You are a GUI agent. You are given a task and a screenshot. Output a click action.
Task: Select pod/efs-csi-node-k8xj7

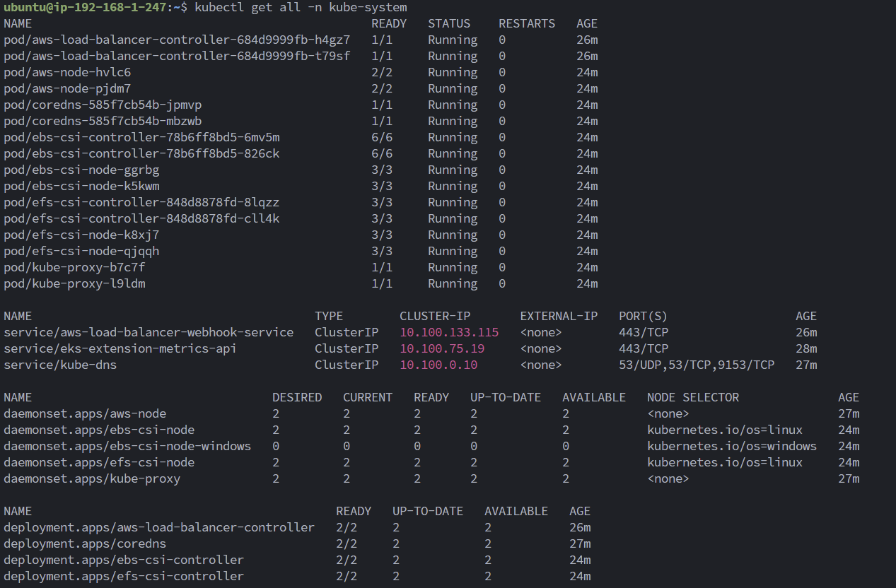(81, 235)
